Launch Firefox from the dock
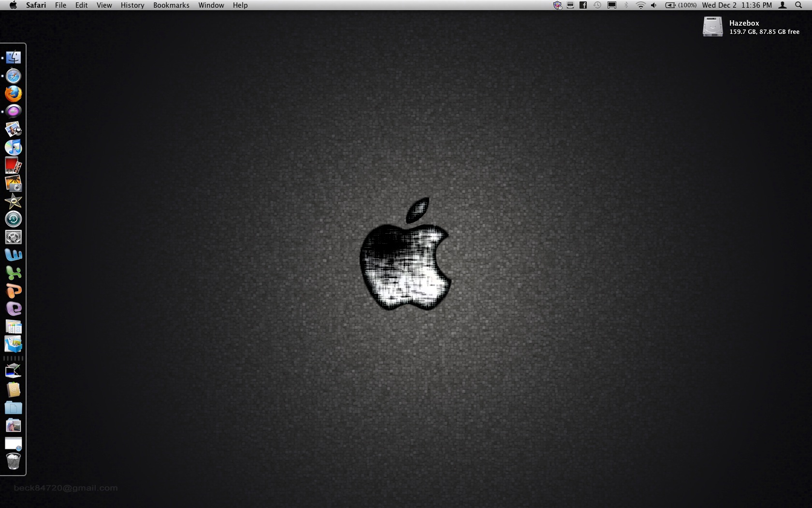This screenshot has height=508, width=812. coord(14,94)
